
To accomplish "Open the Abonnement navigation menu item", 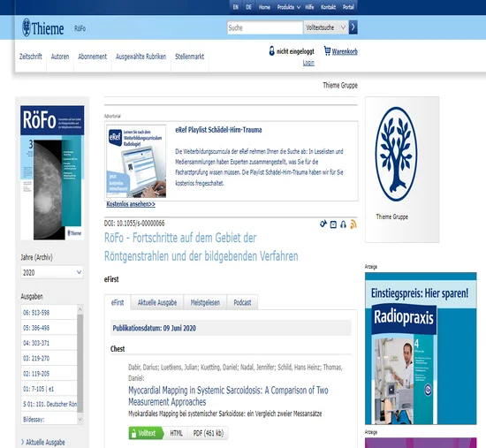I will [93, 57].
